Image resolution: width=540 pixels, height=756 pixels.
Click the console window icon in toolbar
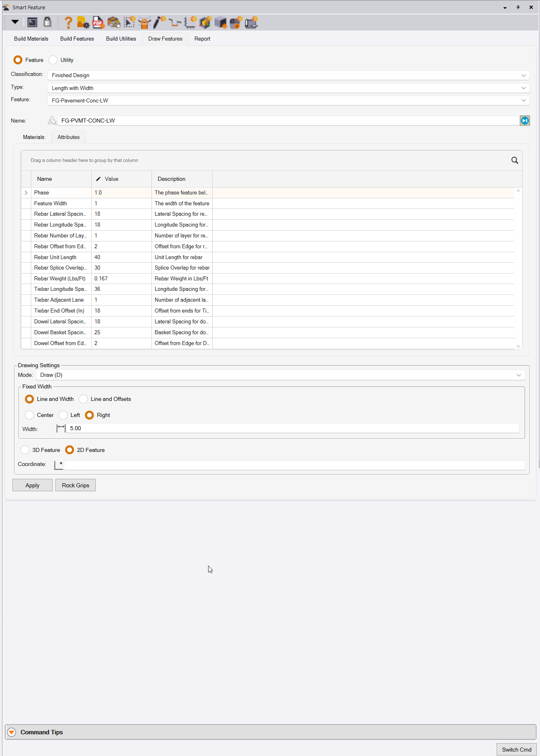[33, 22]
